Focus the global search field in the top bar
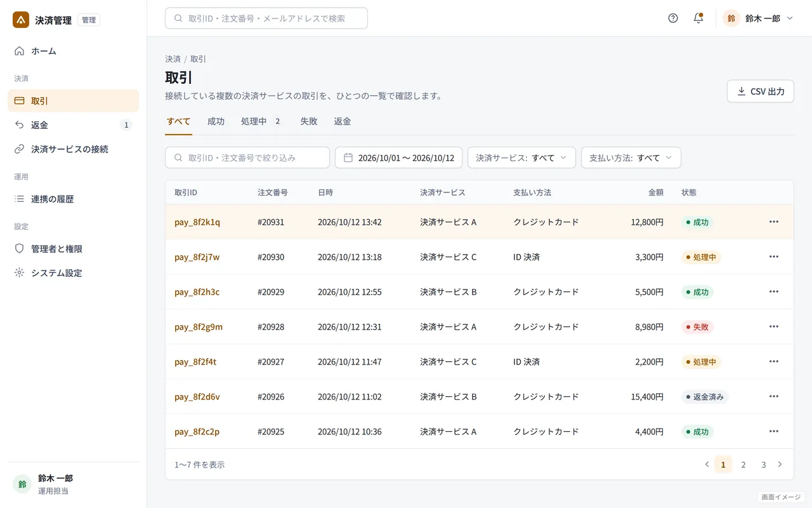Image resolution: width=812 pixels, height=508 pixels. (x=266, y=18)
